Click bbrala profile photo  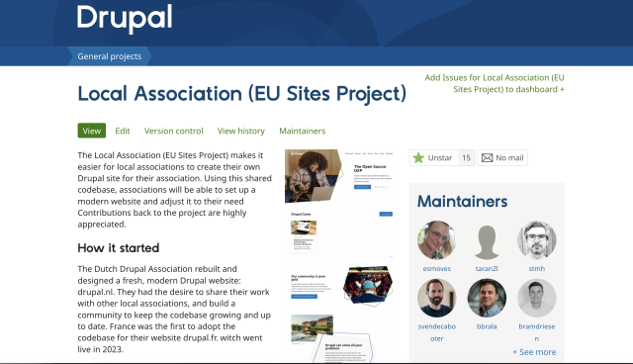tap(487, 298)
